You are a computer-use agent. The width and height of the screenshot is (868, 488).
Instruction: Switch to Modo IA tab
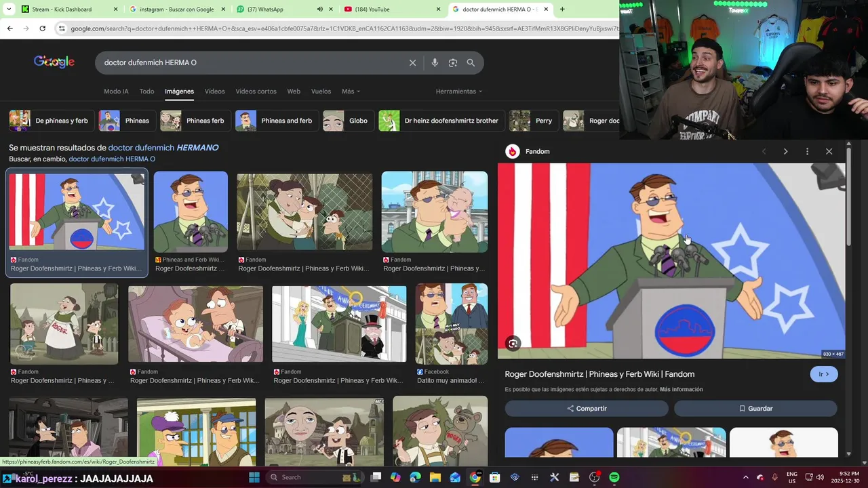tap(116, 91)
